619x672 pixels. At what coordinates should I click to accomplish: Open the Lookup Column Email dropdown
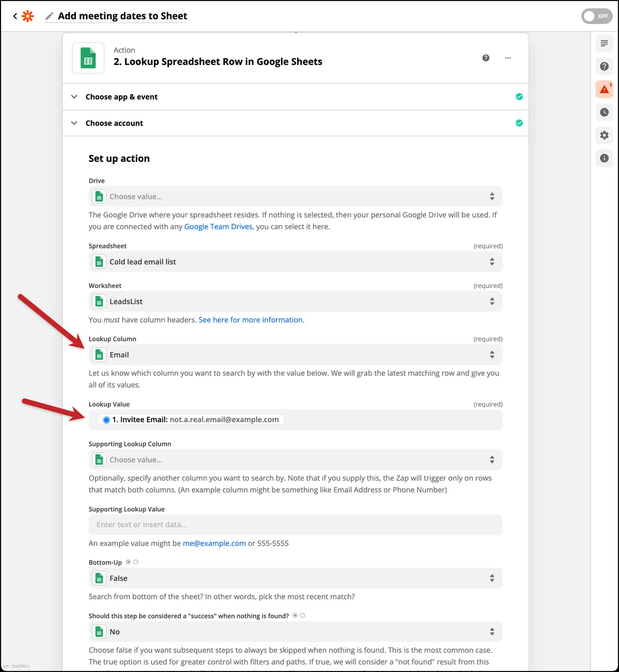296,355
